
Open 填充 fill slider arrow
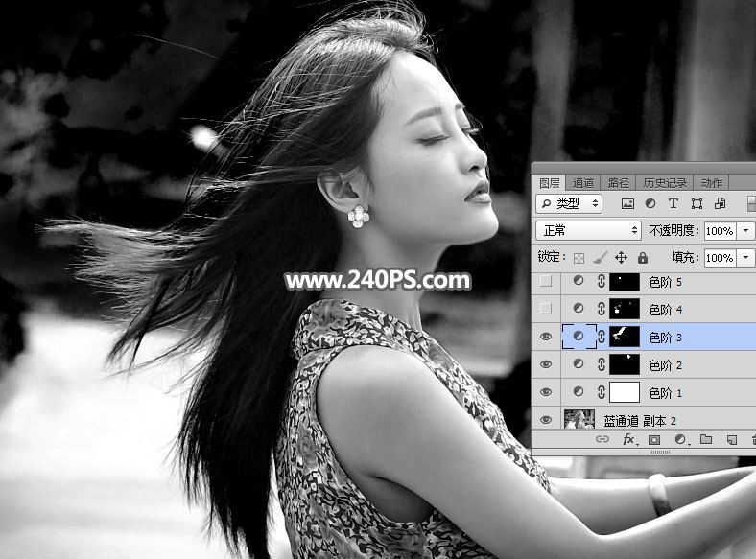click(x=745, y=258)
